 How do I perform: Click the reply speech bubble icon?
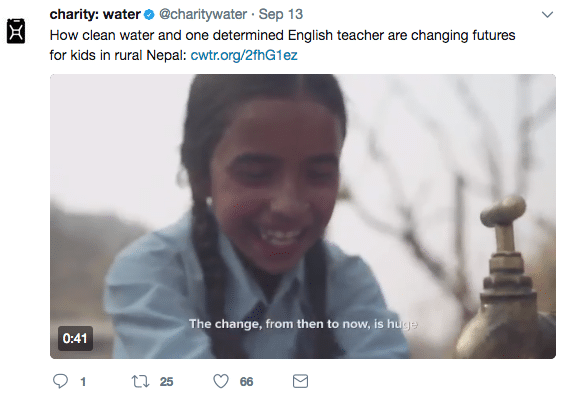(x=60, y=381)
